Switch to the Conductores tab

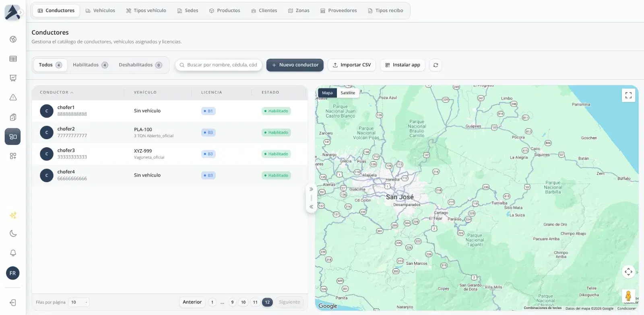[56, 10]
